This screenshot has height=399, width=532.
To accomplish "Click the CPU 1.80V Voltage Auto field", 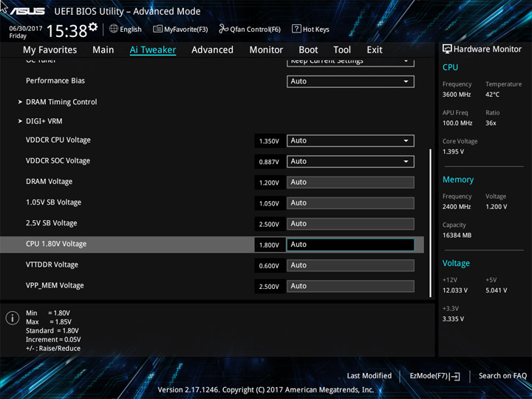I will (x=350, y=245).
